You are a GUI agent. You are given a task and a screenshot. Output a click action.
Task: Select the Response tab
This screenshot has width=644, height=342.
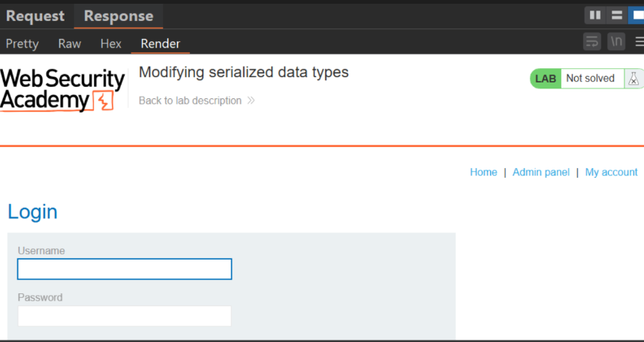click(119, 16)
